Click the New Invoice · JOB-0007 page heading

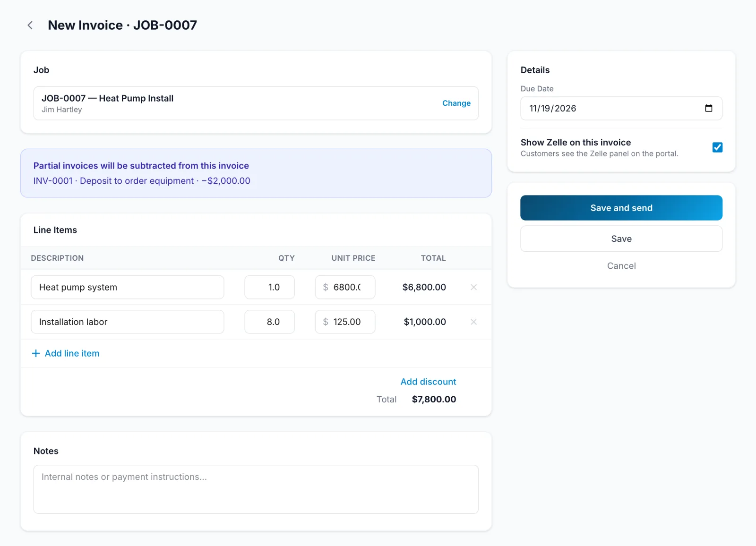[122, 25]
